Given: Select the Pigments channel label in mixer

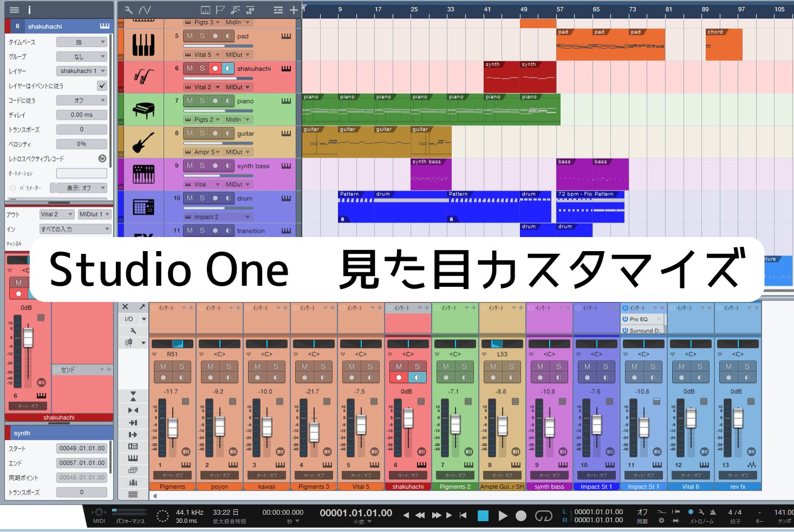Looking at the screenshot, I should tap(172, 487).
